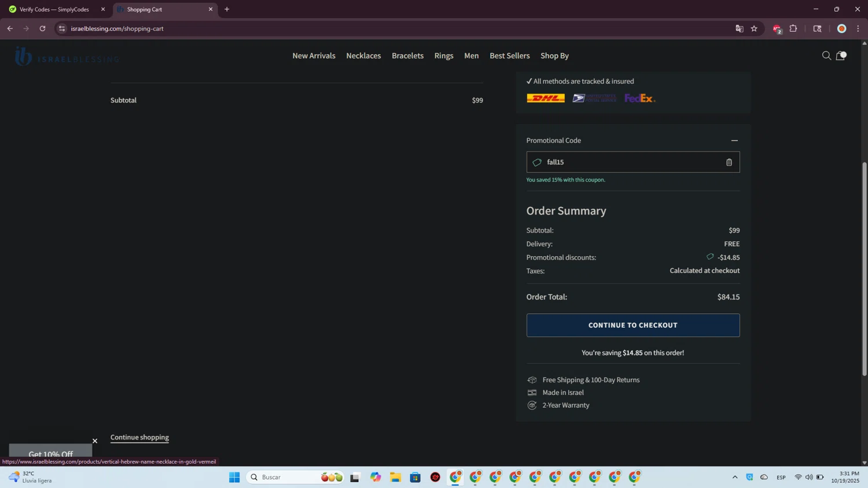Open the Shop By menu
Screen dimensions: 868x488
[554, 56]
